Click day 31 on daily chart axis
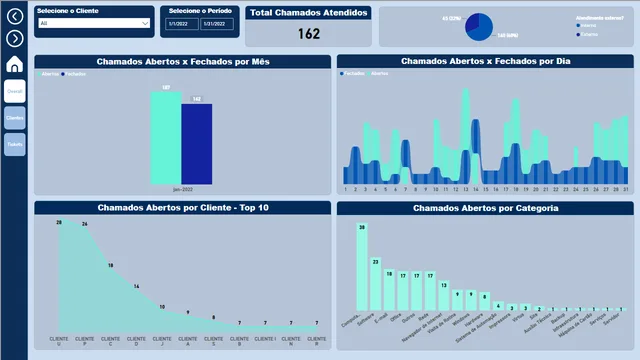Viewport: 640px width, 360px height. pyautogui.click(x=626, y=190)
